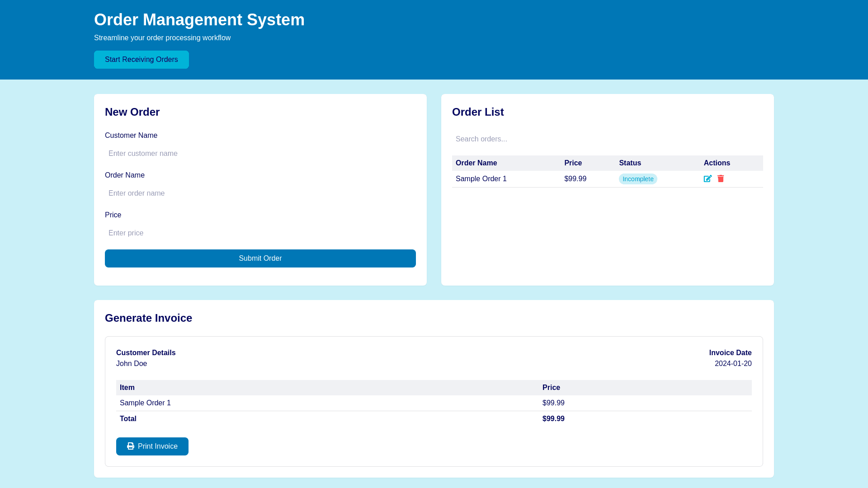Activate the Print Invoice button
The image size is (868, 488).
(152, 446)
